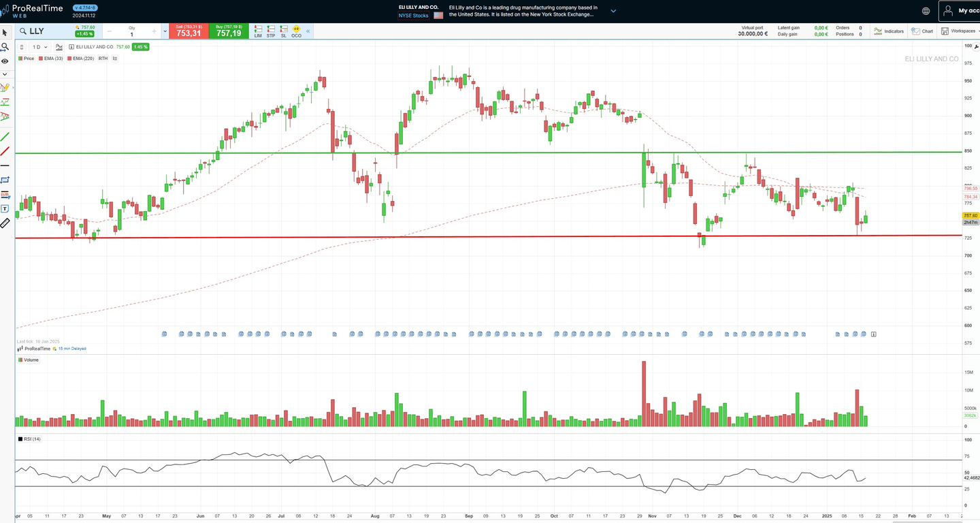Open the NYSE Stocks link in the header
Viewport: 980px width, 523px height.
click(412, 16)
